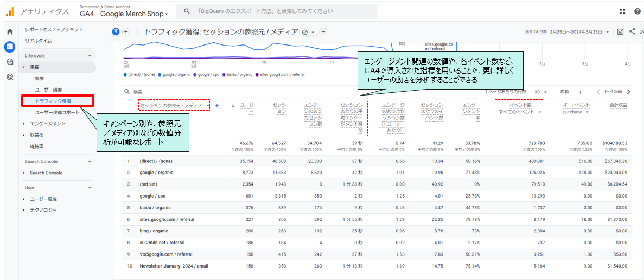
Task: Add a secondary dimension with plus icon
Action: (217, 106)
